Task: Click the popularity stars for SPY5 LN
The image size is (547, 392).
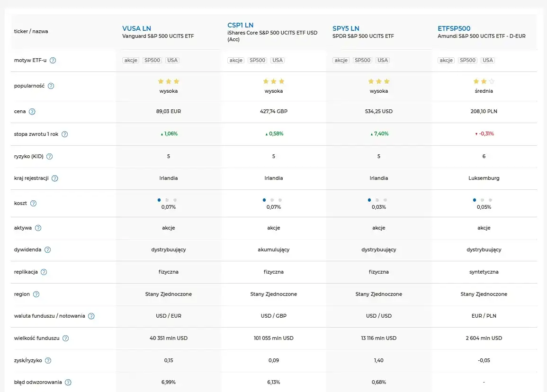Action: [379, 81]
